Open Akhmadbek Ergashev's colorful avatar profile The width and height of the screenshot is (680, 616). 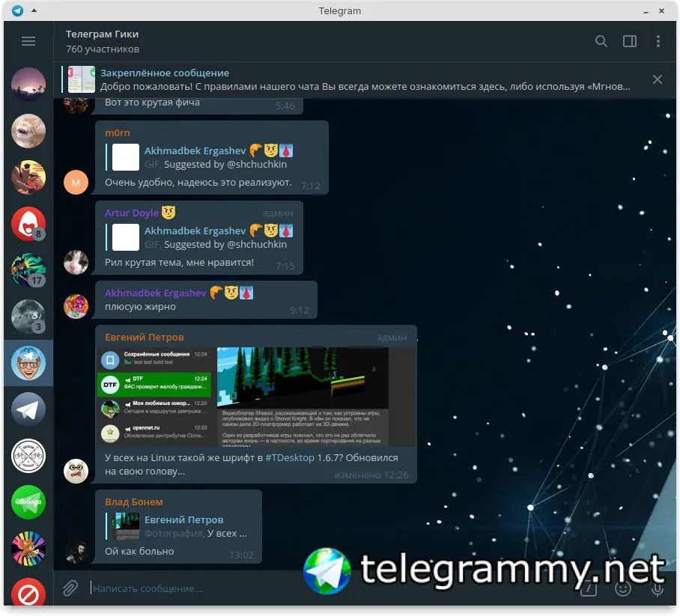point(76,306)
